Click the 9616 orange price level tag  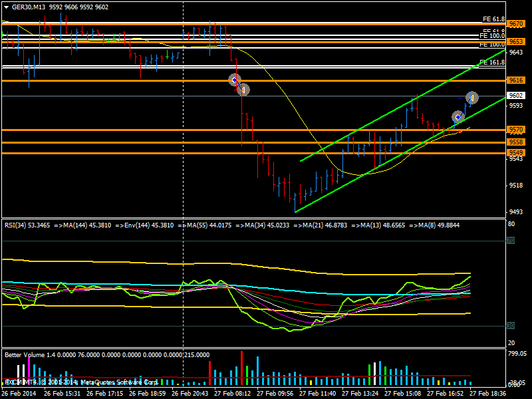click(x=516, y=80)
